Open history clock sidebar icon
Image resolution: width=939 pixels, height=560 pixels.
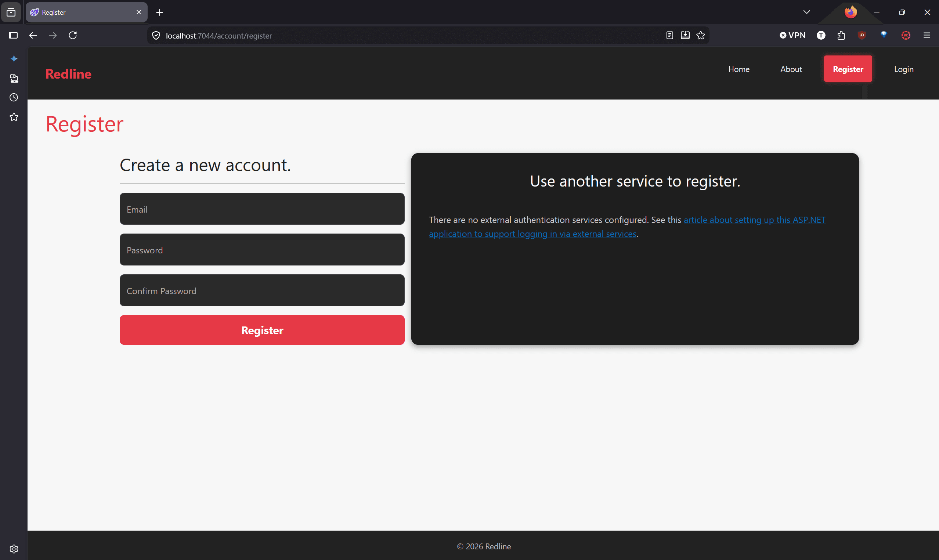[x=14, y=97]
